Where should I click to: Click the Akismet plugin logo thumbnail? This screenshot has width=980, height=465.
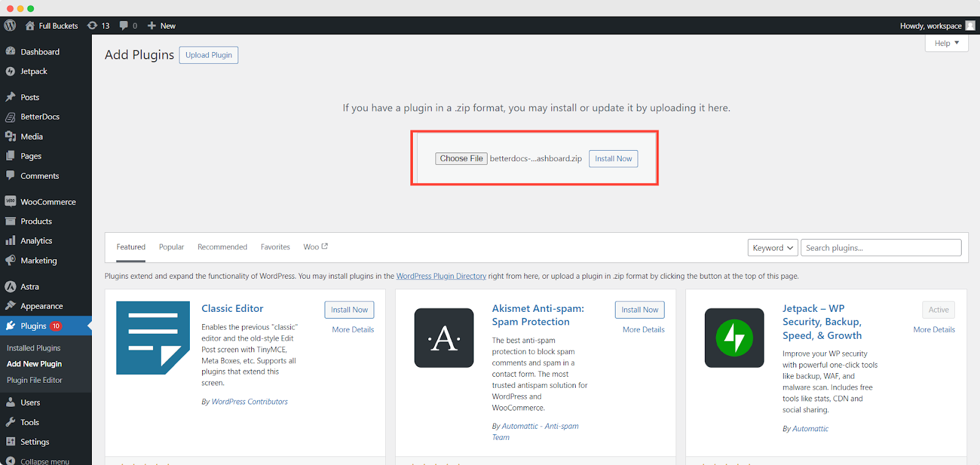tap(444, 338)
